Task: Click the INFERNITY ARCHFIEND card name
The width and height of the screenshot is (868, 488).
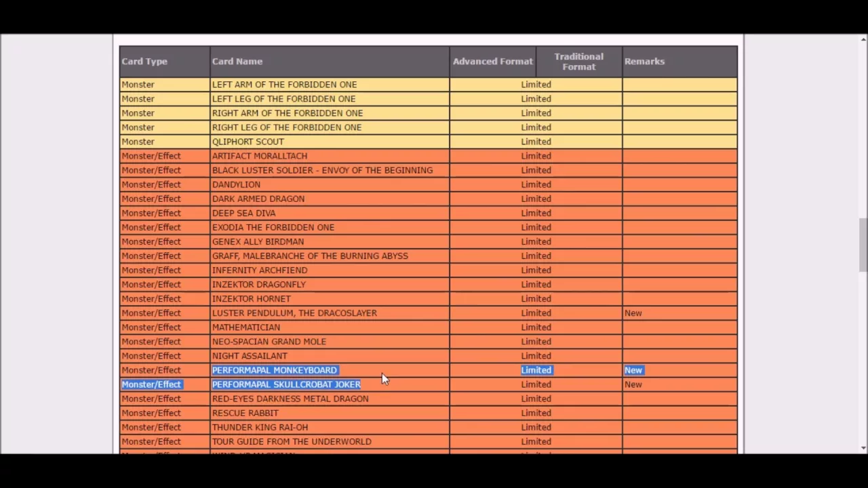Action: (260, 270)
